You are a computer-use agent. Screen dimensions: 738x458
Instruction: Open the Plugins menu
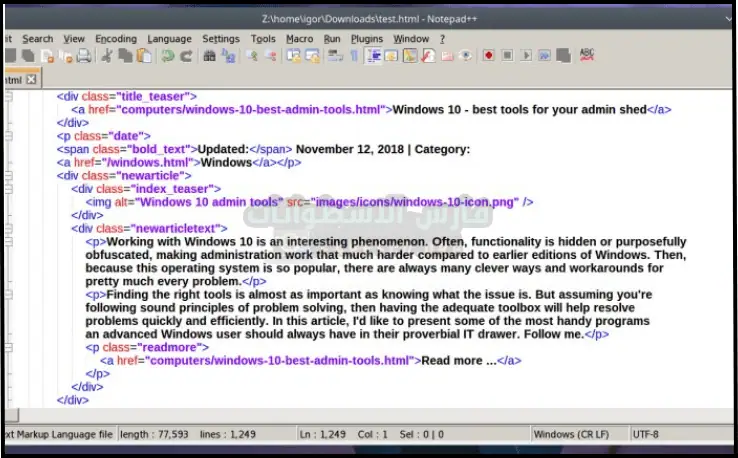(366, 39)
